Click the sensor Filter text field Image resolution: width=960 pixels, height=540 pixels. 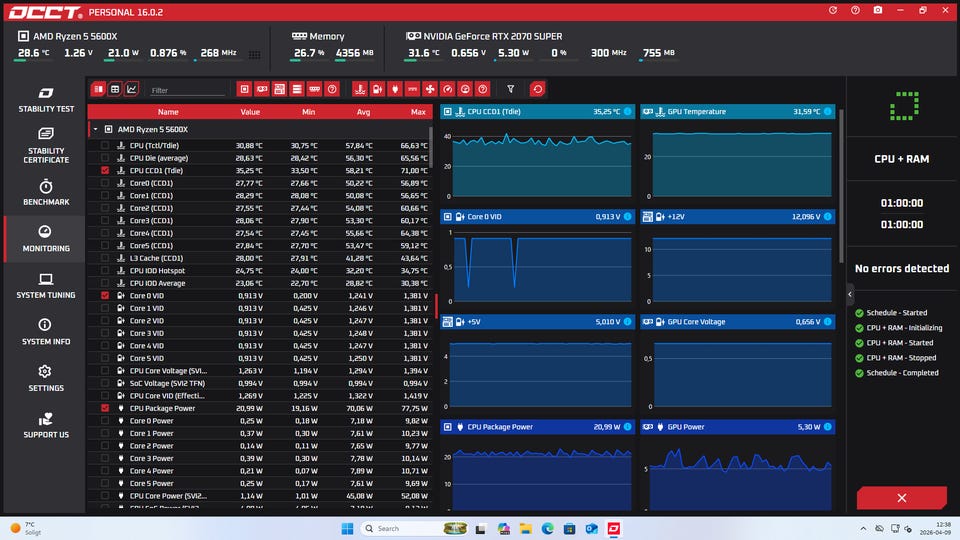coord(187,90)
